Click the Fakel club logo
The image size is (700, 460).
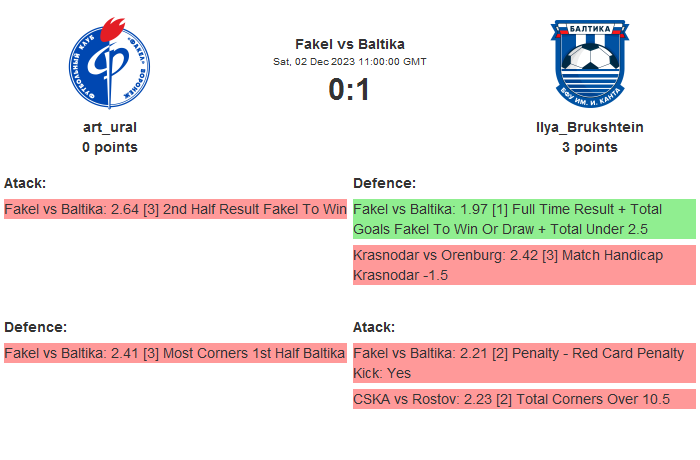coord(109,68)
